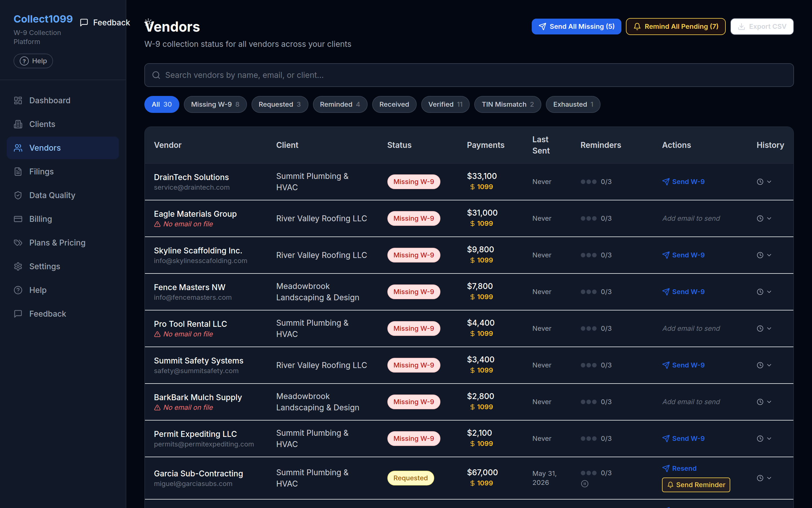
Task: Filter by Verified status
Action: (x=445, y=104)
